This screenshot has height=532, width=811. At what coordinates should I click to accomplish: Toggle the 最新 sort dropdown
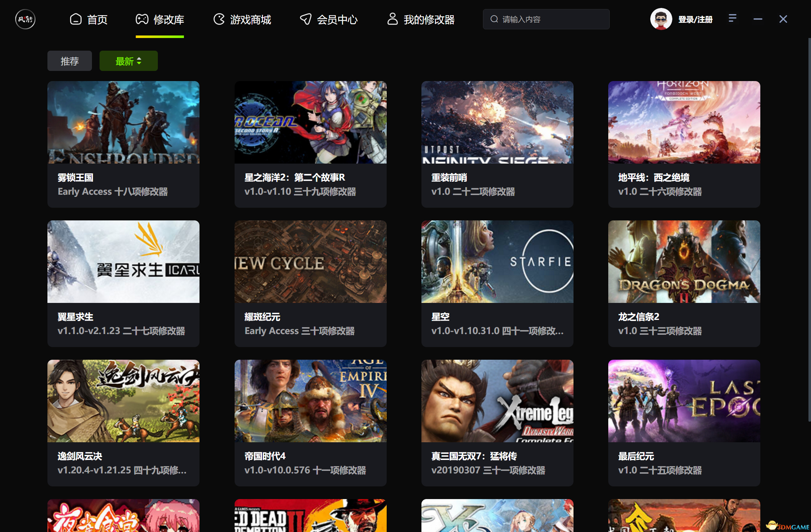(x=129, y=61)
